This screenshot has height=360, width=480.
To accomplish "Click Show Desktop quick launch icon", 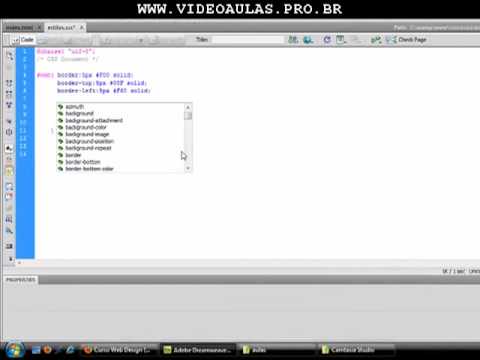I will pos(36,350).
